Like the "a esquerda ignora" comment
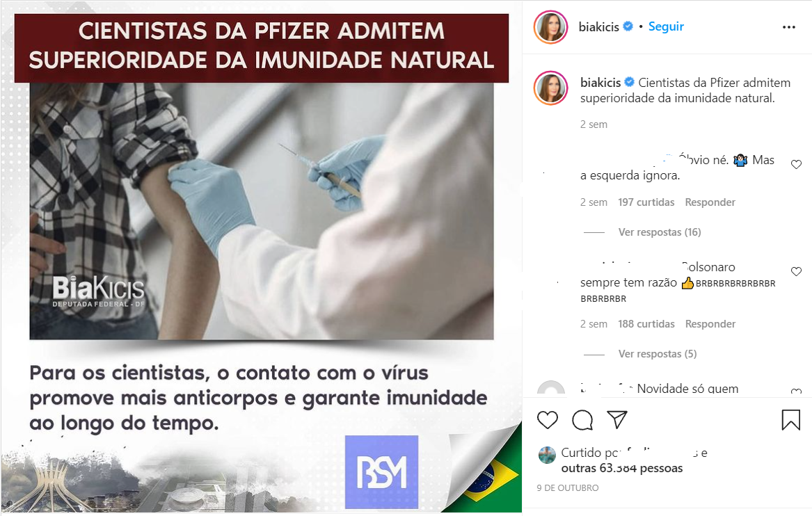The width and height of the screenshot is (812, 516). (x=797, y=165)
